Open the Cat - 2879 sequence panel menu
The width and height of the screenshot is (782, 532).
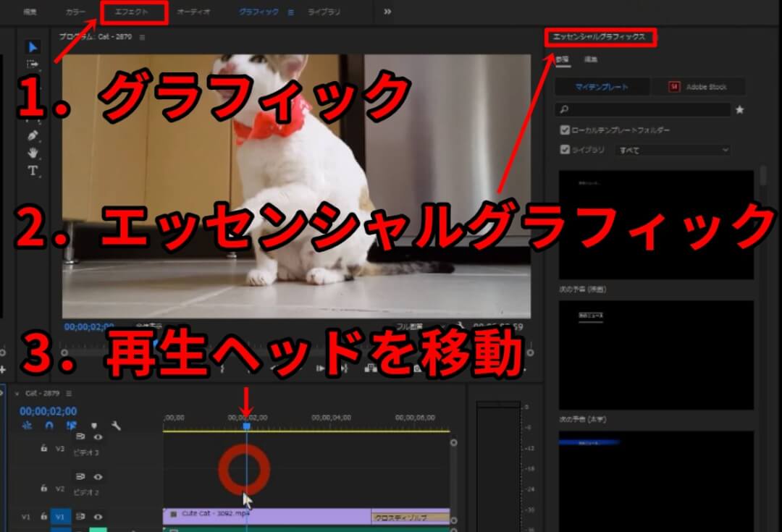69,394
